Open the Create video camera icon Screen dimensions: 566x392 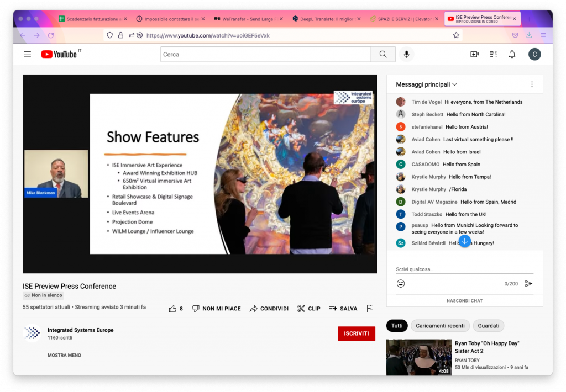click(474, 54)
